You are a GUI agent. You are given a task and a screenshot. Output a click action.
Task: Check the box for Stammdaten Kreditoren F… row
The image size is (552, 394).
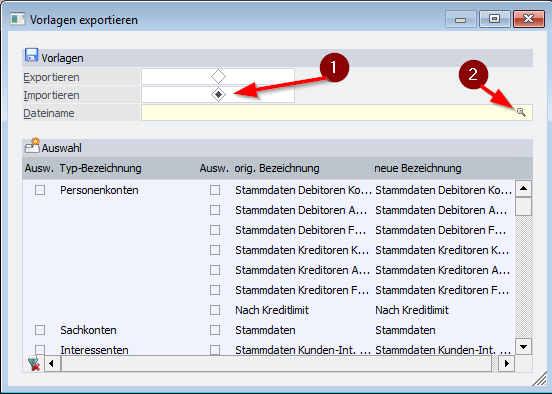(215, 290)
